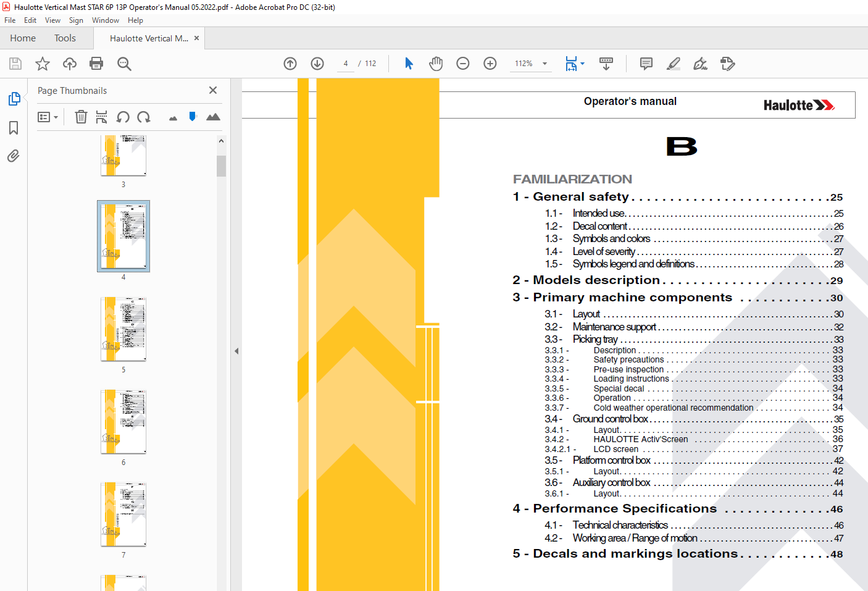Screen dimensions: 868x591
Task: Go to previous page arrow
Action: (290, 64)
